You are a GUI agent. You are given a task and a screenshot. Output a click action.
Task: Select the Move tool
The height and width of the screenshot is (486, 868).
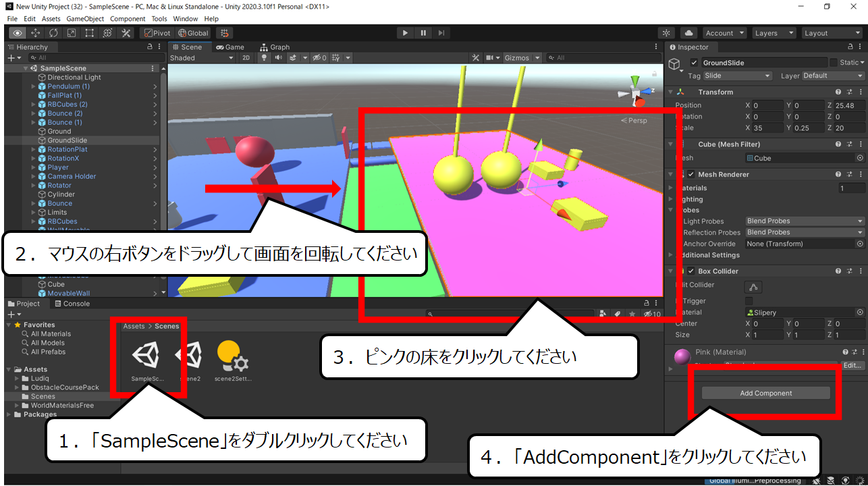36,33
